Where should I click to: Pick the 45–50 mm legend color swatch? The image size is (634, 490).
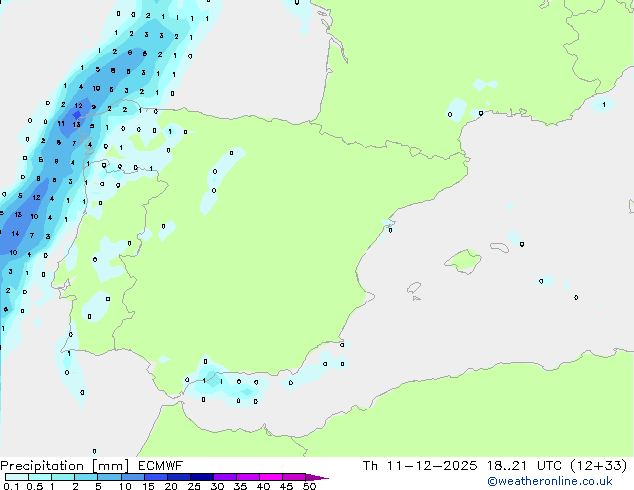click(x=294, y=477)
